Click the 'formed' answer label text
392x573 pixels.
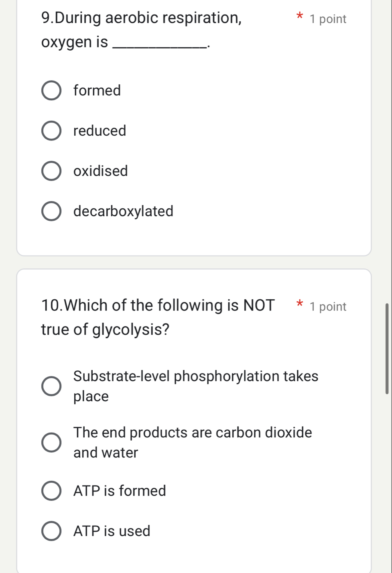point(97,91)
